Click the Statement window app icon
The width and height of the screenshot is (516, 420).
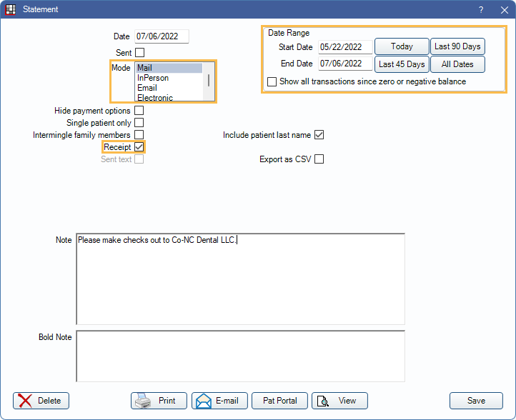[11, 10]
